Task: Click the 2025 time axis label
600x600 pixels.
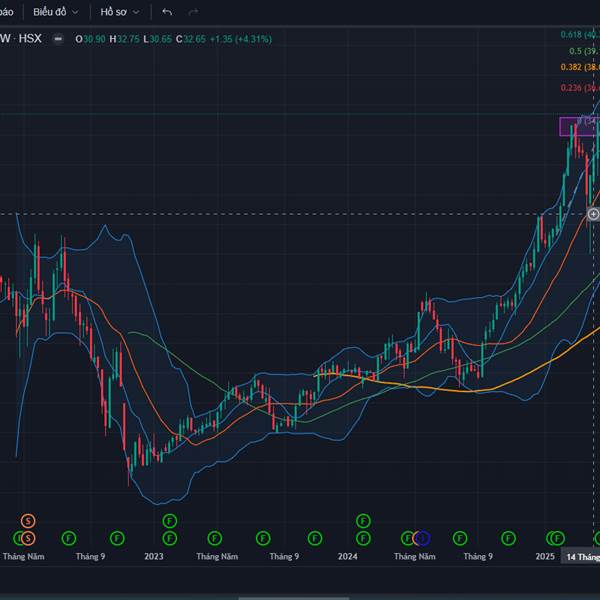Action: point(545,556)
